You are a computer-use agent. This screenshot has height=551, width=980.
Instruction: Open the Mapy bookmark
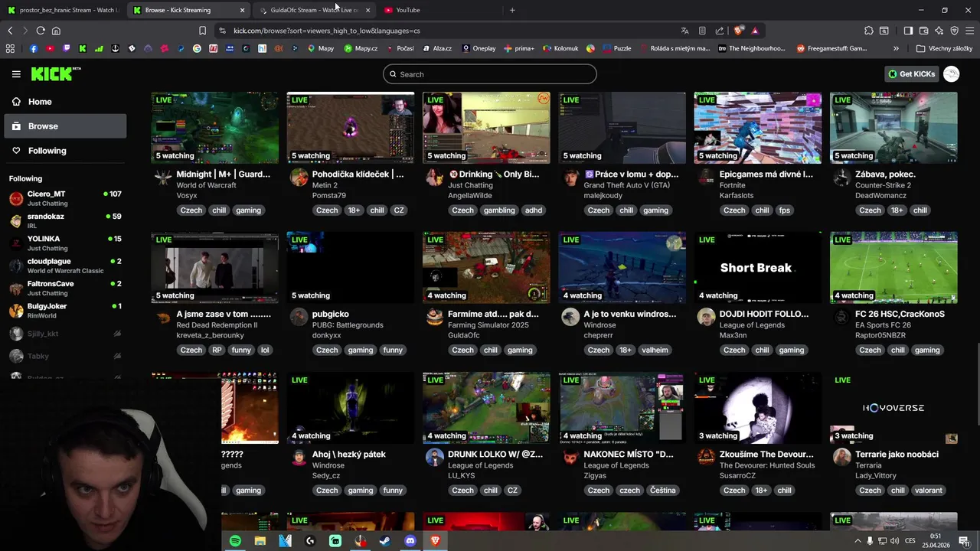point(321,48)
